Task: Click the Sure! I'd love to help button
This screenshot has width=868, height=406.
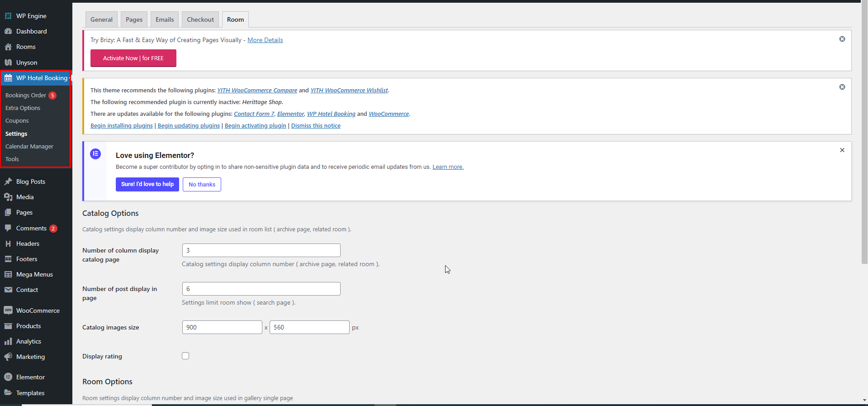Action: (x=147, y=184)
